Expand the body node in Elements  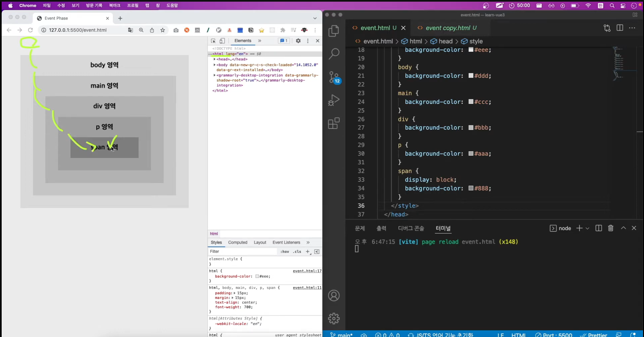[214, 65]
